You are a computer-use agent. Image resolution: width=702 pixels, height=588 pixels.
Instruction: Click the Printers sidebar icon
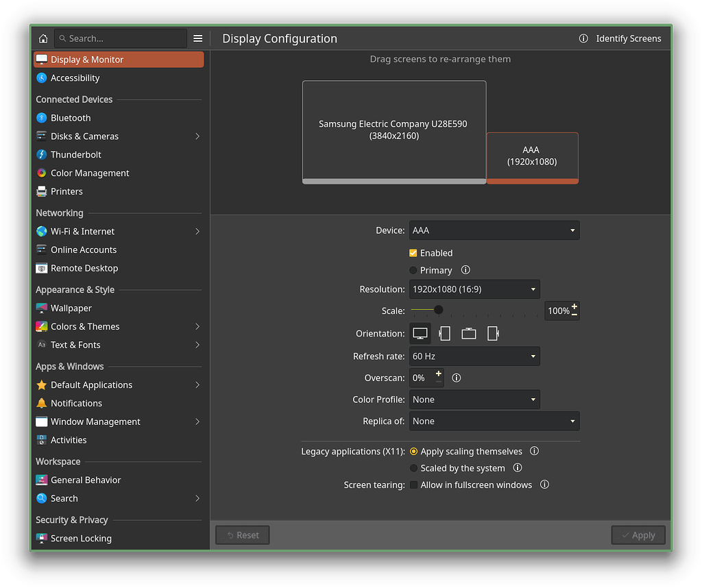pos(43,191)
